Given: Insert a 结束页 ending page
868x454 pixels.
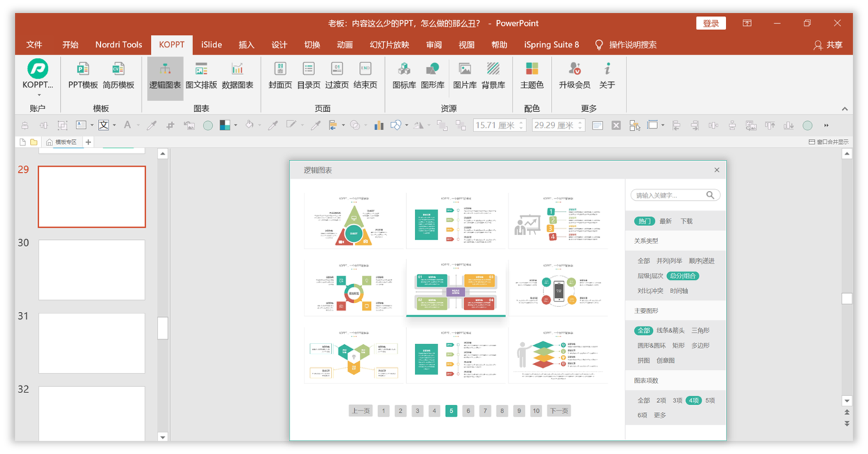Looking at the screenshot, I should (x=365, y=74).
